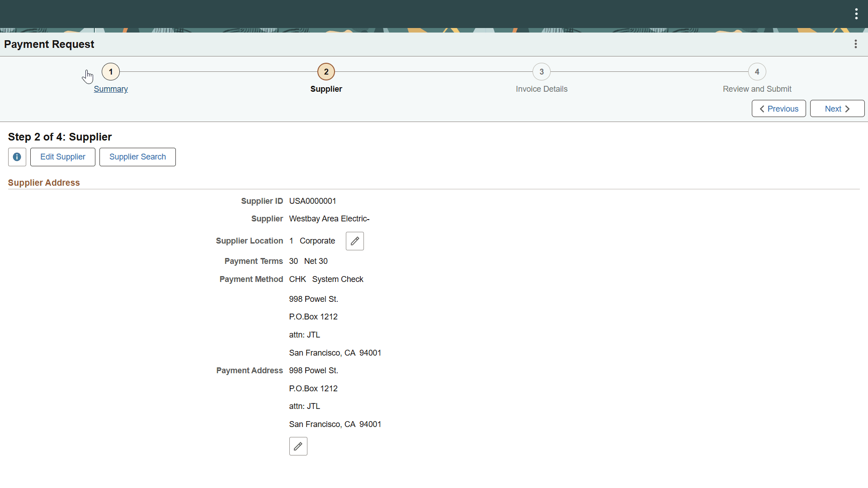Click the Previous button
868x488 pixels.
point(778,108)
